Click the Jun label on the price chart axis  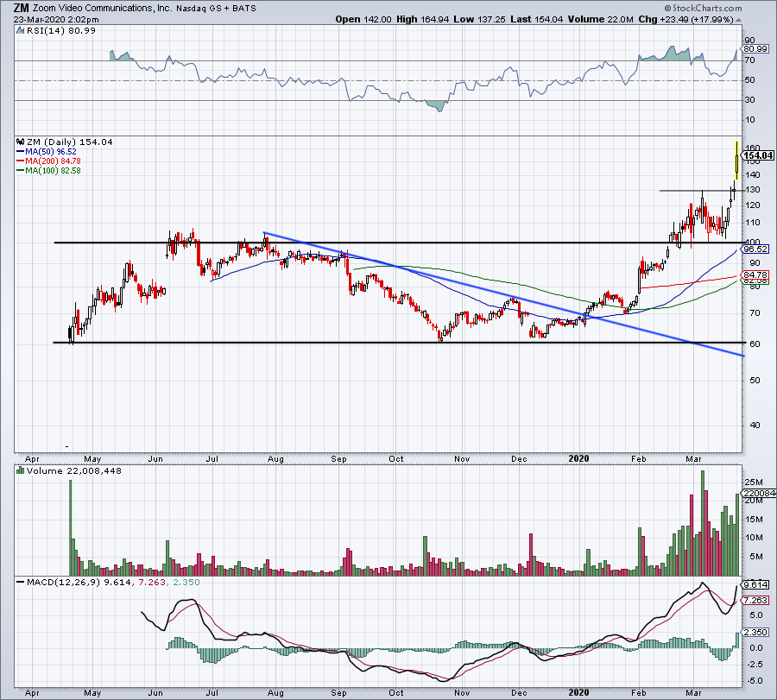[155, 458]
